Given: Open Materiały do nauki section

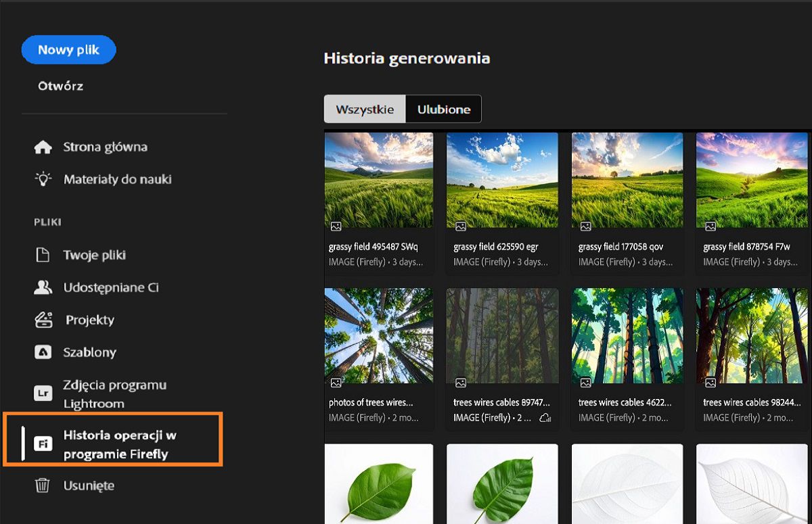Looking at the screenshot, I should 118,179.
